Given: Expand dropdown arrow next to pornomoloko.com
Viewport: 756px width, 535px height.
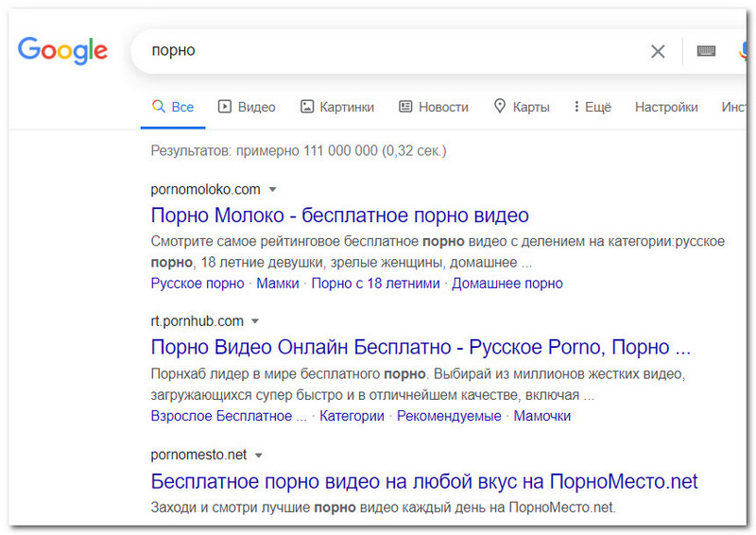Looking at the screenshot, I should pos(272,190).
